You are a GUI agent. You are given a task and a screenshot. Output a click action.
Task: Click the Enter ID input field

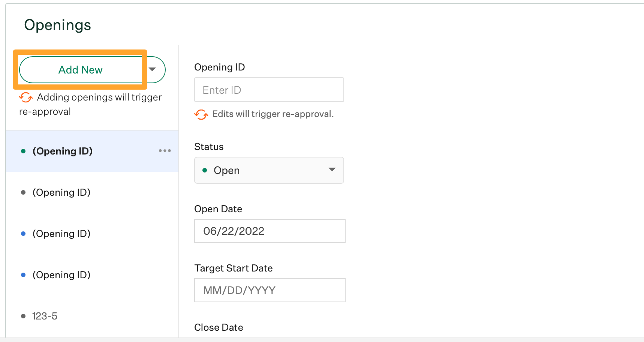pyautogui.click(x=269, y=90)
